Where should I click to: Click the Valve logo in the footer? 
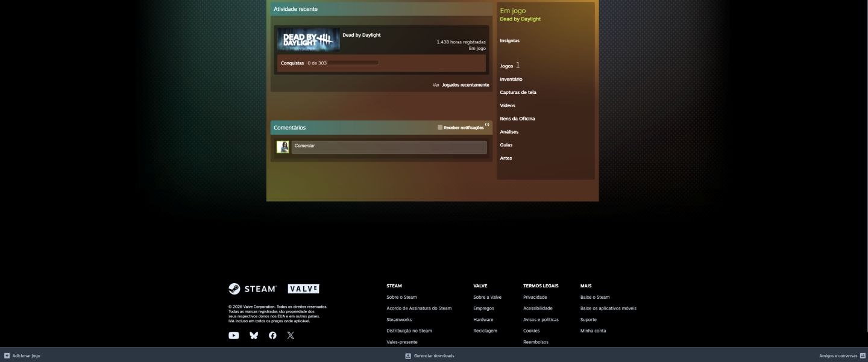point(303,289)
